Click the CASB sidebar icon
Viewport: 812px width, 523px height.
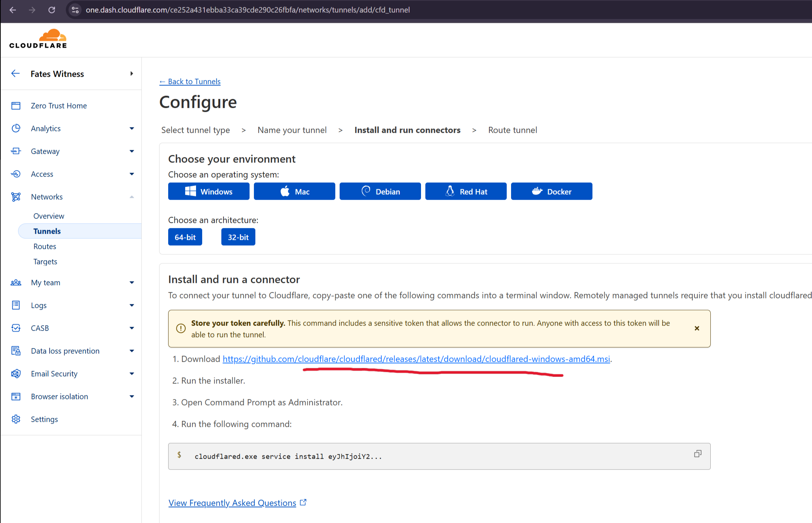point(16,328)
